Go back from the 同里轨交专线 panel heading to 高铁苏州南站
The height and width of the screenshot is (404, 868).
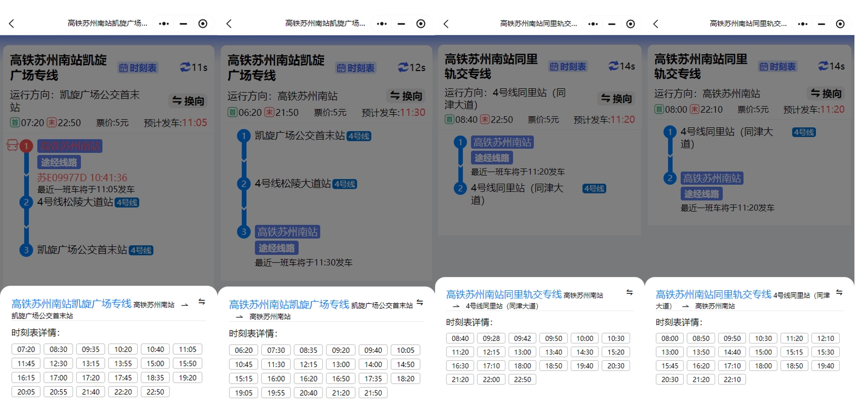(x=656, y=23)
